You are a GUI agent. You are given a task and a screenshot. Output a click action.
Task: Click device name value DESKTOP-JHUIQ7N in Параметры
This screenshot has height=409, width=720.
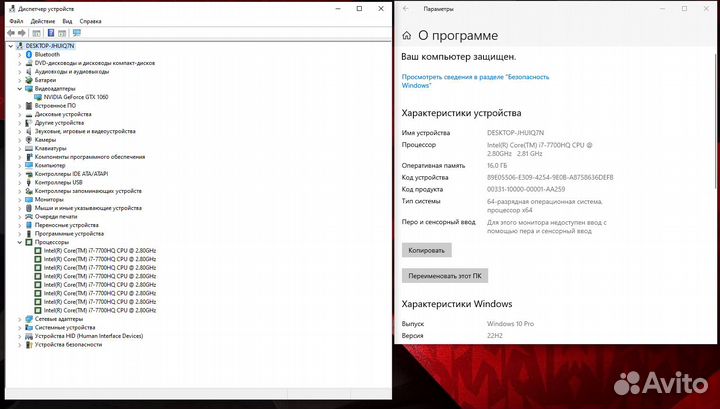point(515,133)
